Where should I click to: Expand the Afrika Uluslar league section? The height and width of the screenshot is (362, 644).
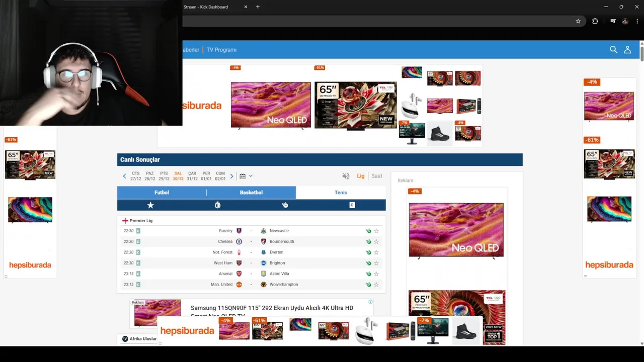(x=143, y=339)
